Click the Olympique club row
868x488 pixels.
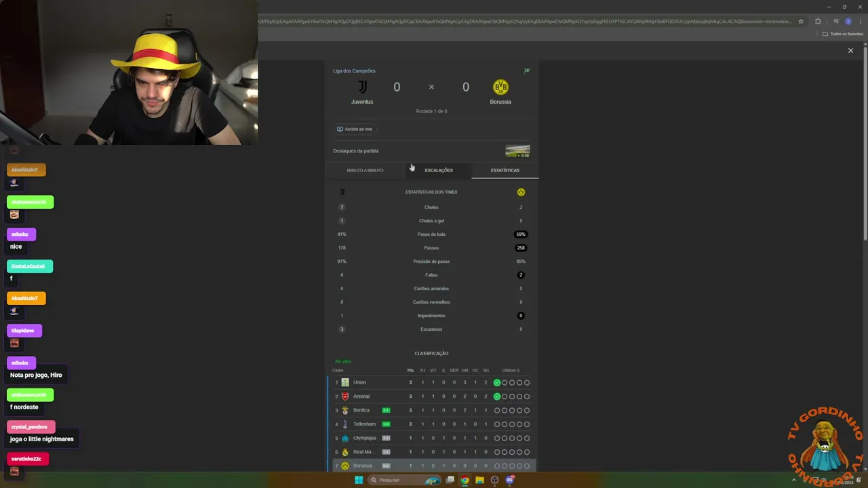[x=432, y=438]
